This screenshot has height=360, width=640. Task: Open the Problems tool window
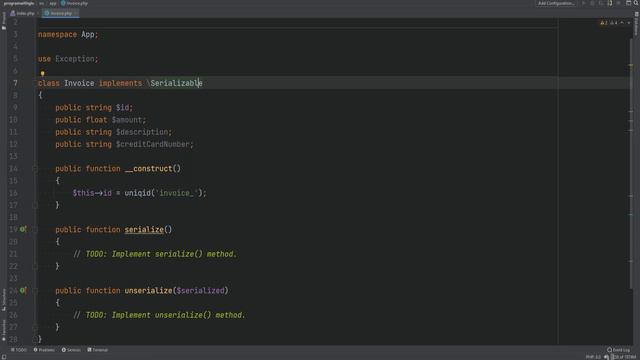click(x=44, y=350)
